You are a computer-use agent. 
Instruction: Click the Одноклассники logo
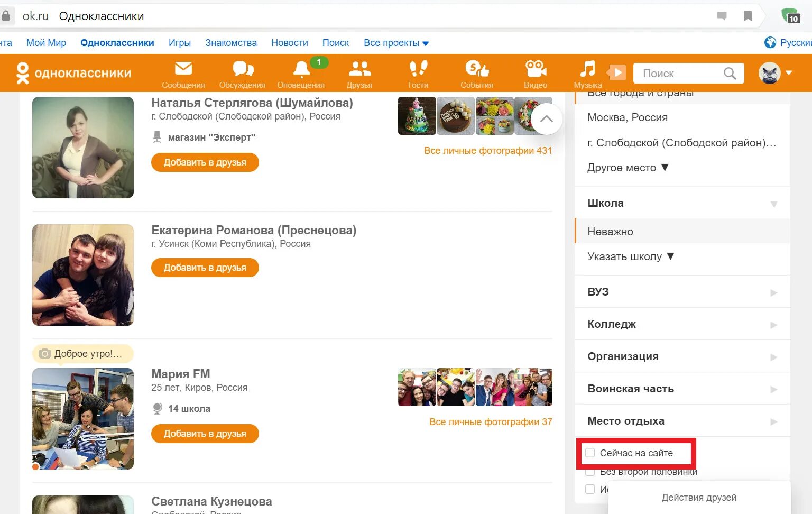point(73,73)
